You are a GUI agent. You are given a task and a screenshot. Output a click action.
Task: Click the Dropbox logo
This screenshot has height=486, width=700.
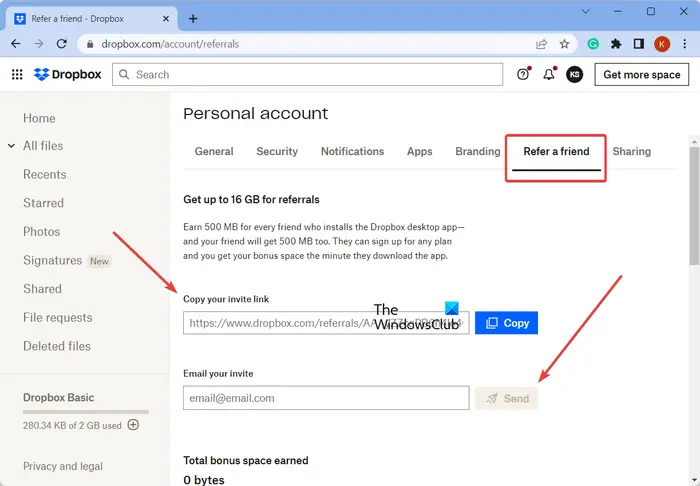pyautogui.click(x=68, y=75)
